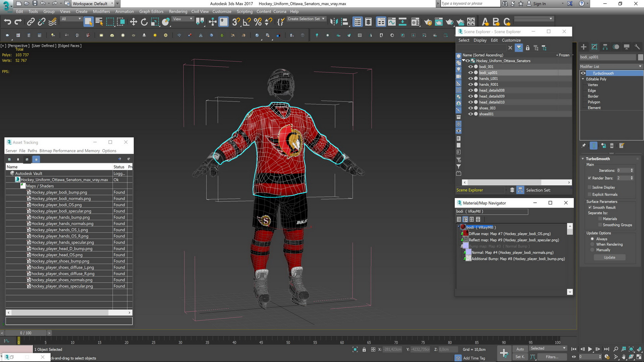Click the Scene Explorer filter funnel icon
Screen dimensions: 644x362
(519, 48)
